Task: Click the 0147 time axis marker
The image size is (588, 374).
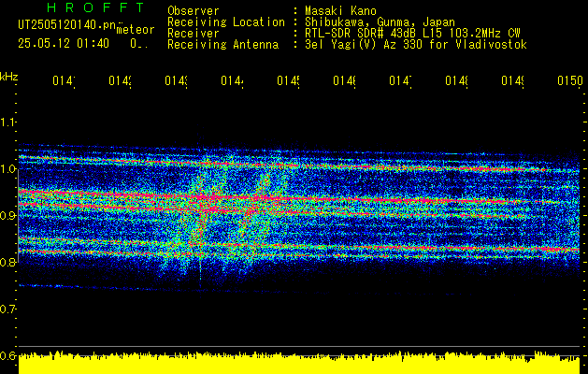Action: pyautogui.click(x=400, y=80)
